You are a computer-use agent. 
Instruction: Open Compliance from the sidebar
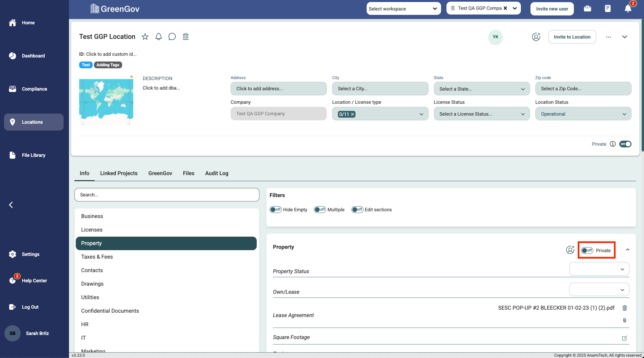(34, 89)
